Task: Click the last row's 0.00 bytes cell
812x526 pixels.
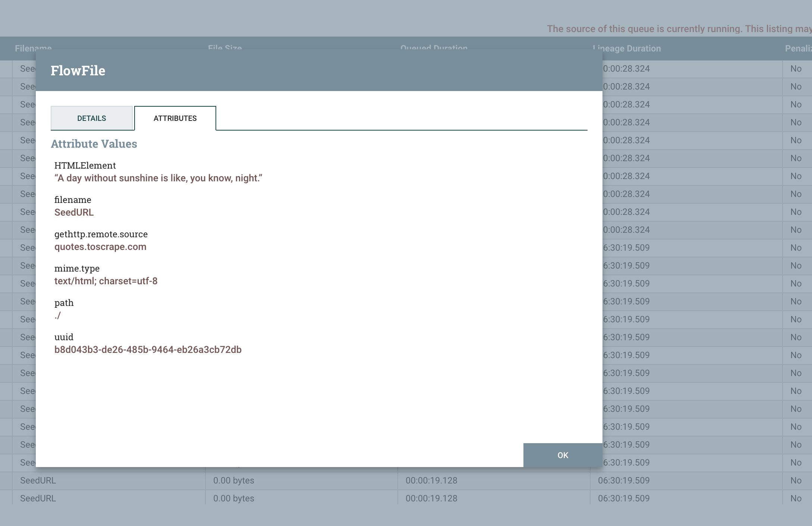Action: (233, 498)
